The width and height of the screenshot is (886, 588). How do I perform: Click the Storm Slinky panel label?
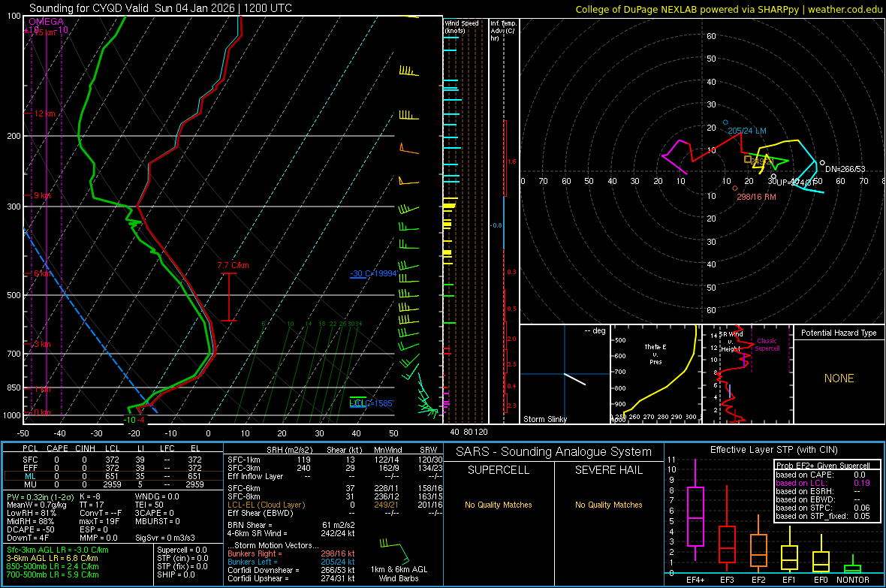(544, 419)
